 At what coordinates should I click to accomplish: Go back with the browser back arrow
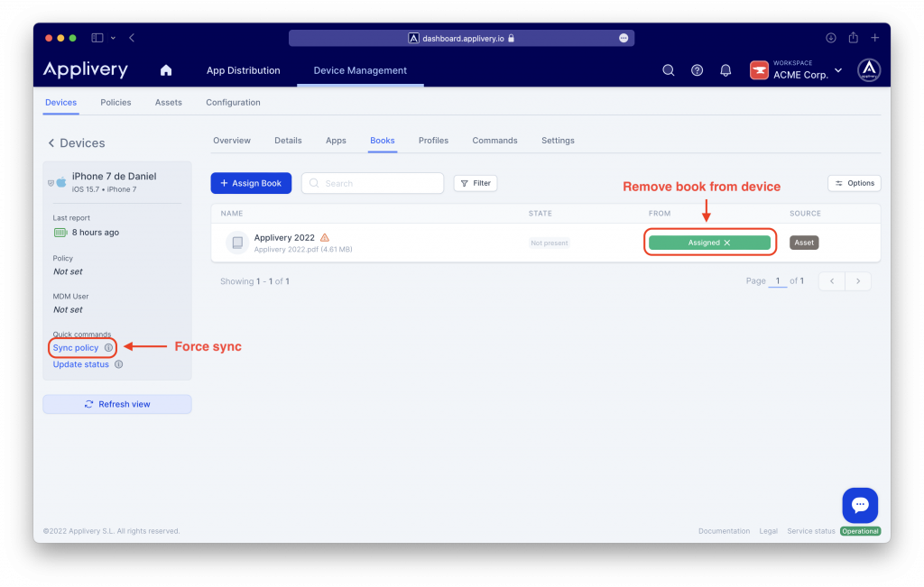(x=132, y=38)
